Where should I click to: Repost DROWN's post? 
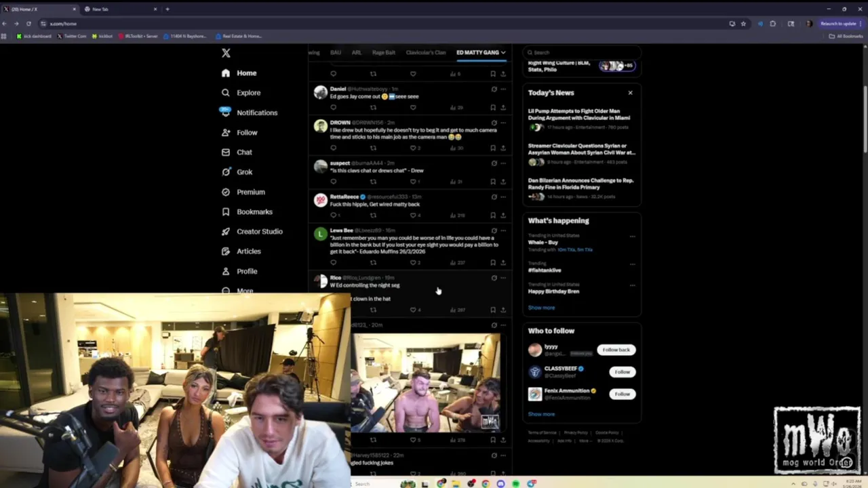373,148
